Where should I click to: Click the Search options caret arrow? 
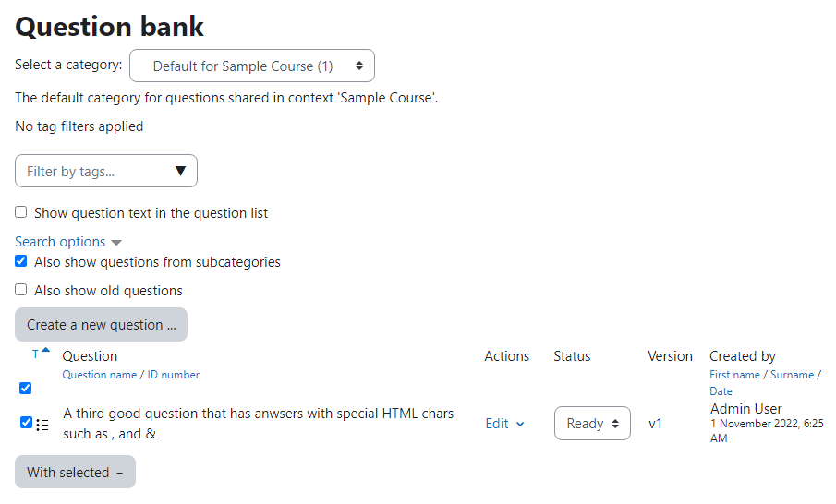(116, 243)
